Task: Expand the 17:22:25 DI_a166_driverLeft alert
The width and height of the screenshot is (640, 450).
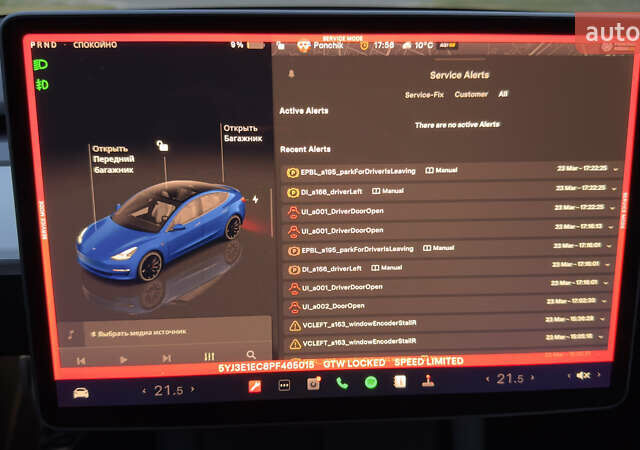Action: click(x=613, y=188)
